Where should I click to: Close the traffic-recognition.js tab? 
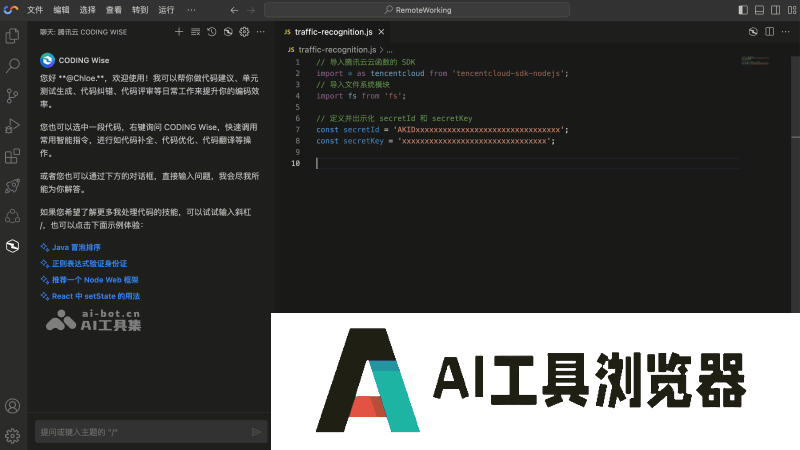pos(381,32)
